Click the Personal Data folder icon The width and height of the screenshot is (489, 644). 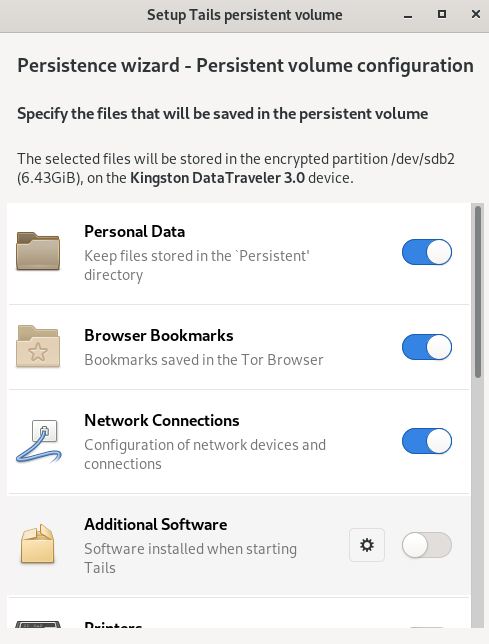(x=38, y=251)
